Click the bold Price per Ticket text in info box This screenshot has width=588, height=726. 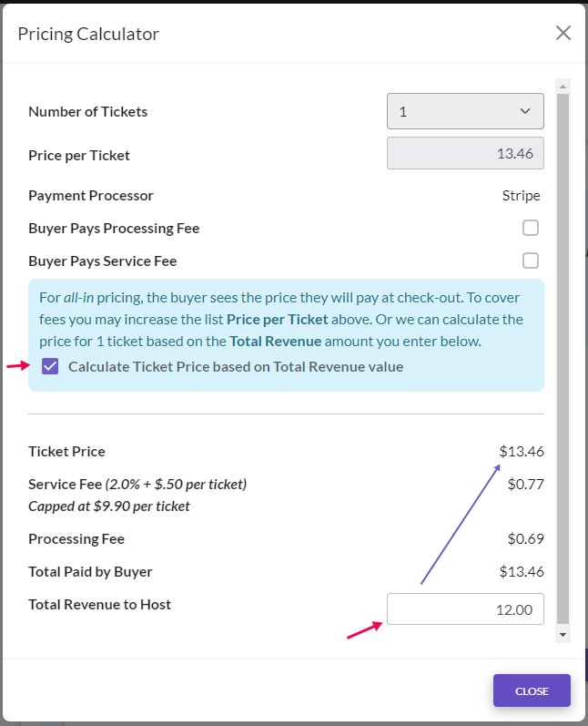click(277, 320)
